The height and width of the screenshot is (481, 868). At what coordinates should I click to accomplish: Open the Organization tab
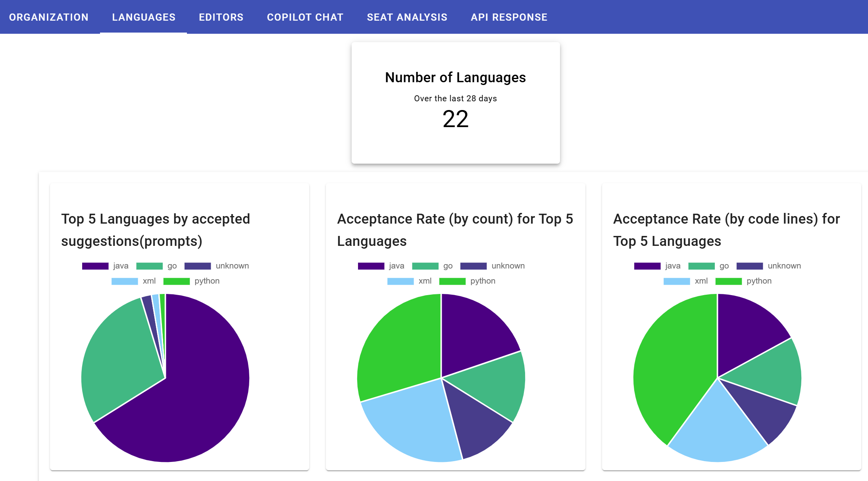coord(49,17)
